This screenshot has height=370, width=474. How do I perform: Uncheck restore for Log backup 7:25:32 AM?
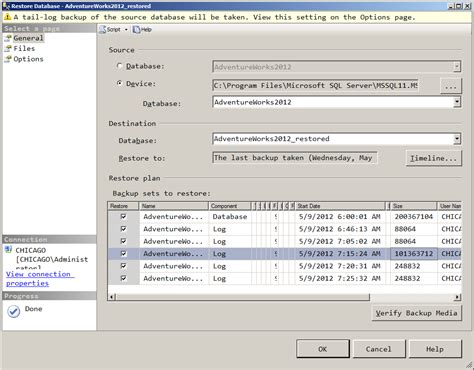tap(123, 278)
